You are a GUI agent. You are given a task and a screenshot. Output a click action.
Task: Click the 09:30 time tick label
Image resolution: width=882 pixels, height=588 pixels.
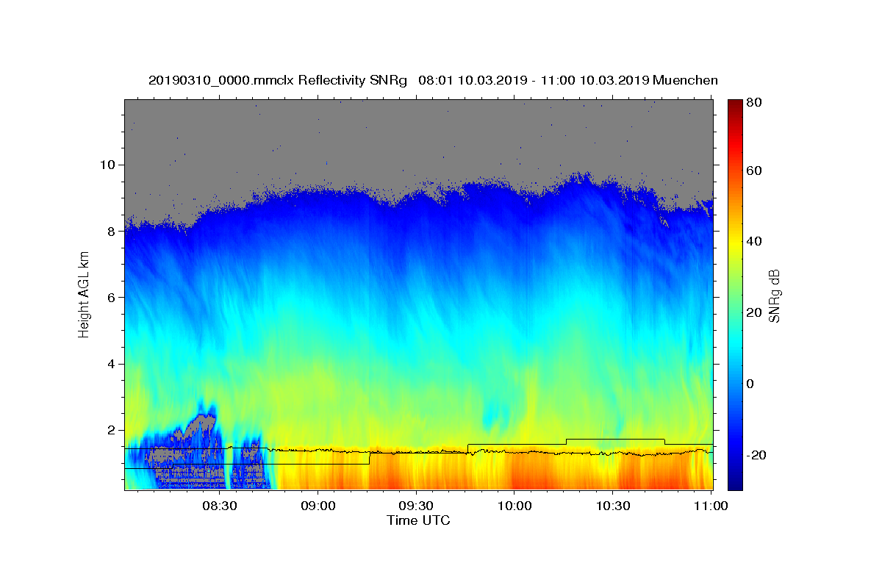(x=415, y=506)
